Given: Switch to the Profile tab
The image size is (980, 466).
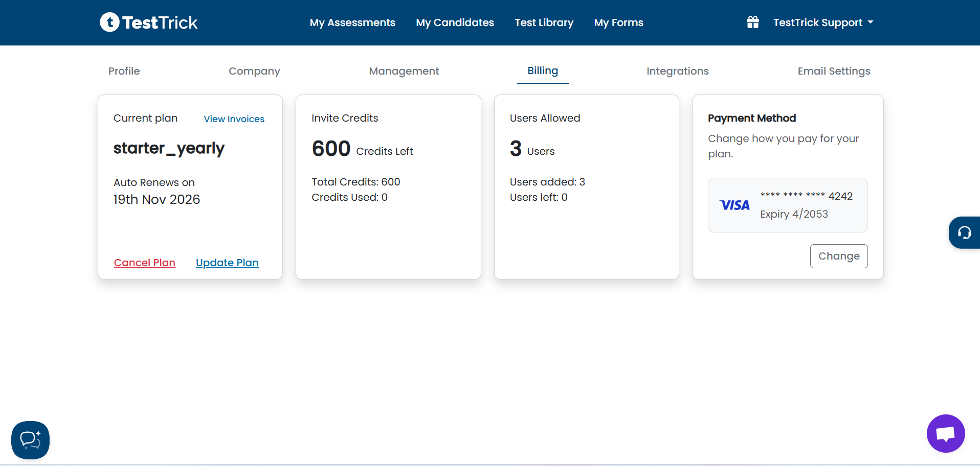Looking at the screenshot, I should (124, 71).
